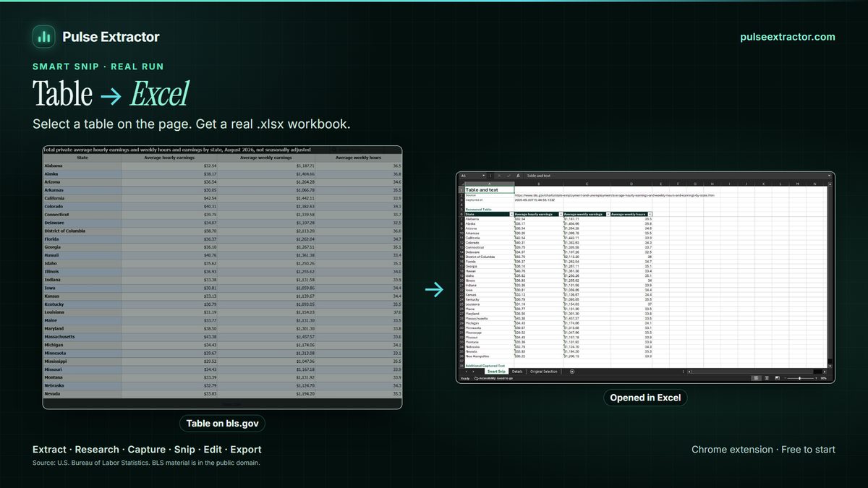Click 'Nevada' in the bls.gov table
868x488 pixels.
pos(81,394)
